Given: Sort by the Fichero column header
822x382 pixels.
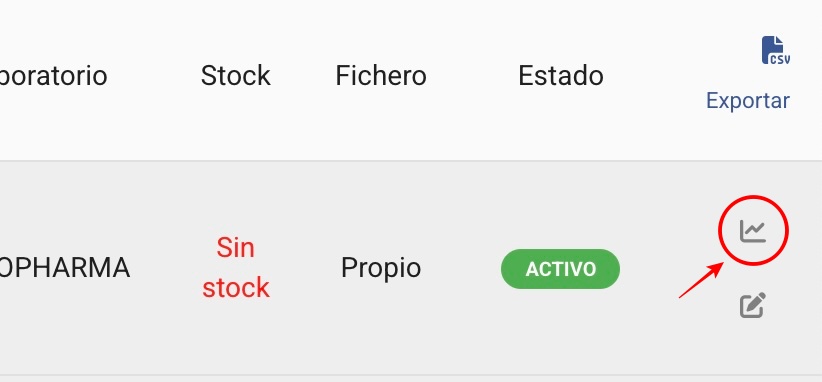Looking at the screenshot, I should pyautogui.click(x=381, y=75).
